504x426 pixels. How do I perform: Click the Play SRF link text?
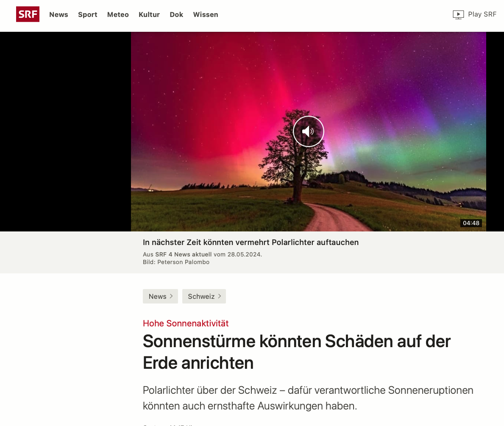click(482, 14)
